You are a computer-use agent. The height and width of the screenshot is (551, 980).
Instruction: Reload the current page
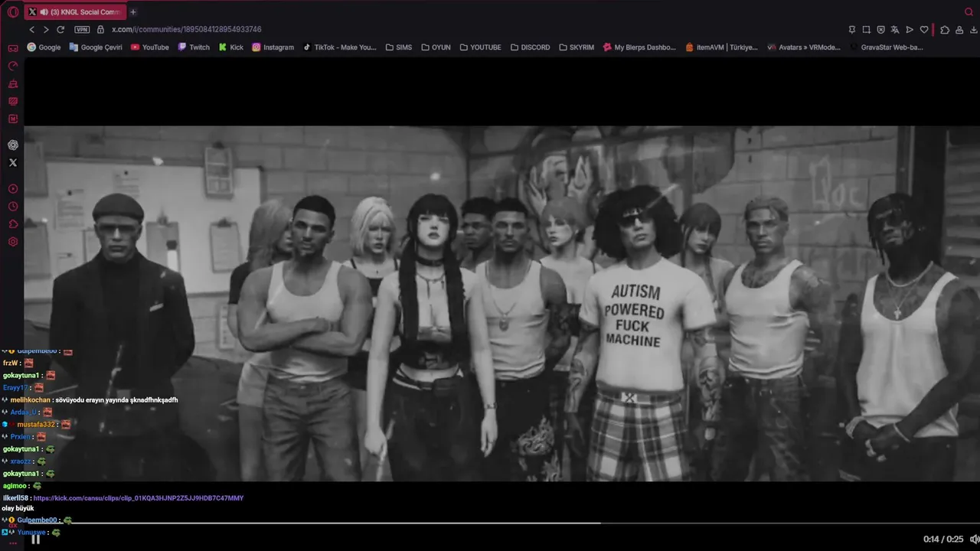click(60, 29)
